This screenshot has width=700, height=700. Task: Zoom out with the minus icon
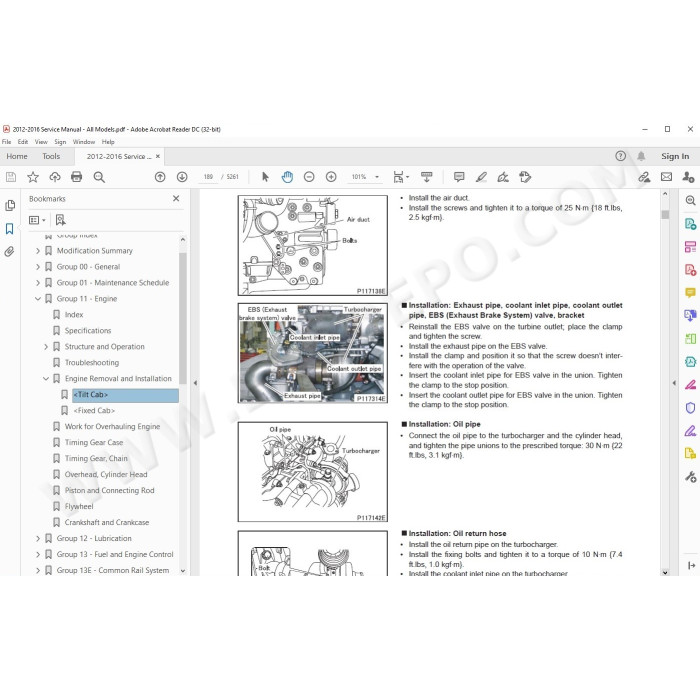coord(309,177)
